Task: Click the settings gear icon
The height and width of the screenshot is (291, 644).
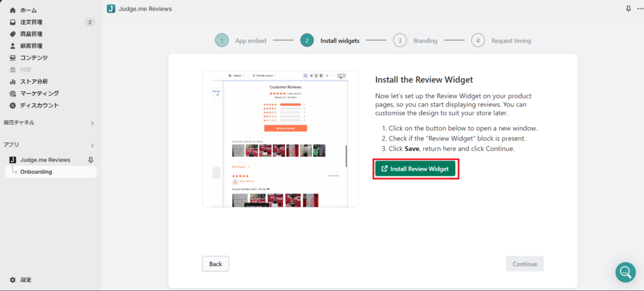Action: pos(13,280)
